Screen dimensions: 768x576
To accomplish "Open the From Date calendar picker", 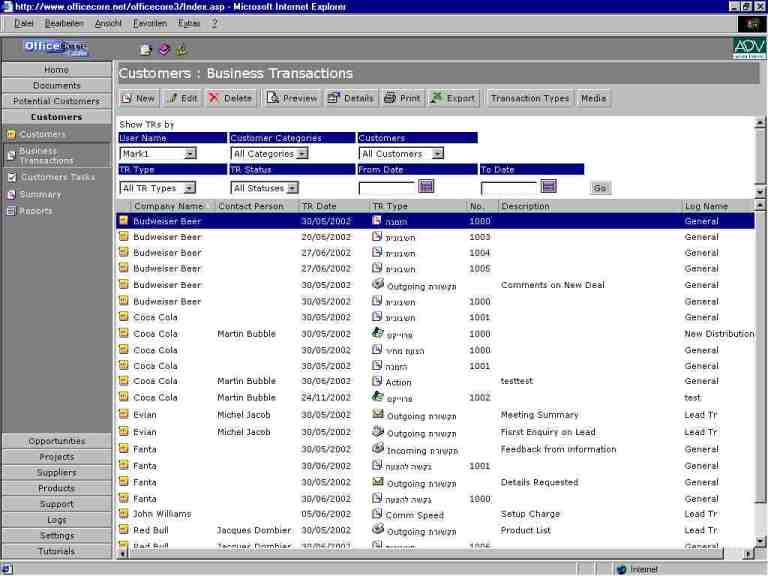I will [426, 186].
